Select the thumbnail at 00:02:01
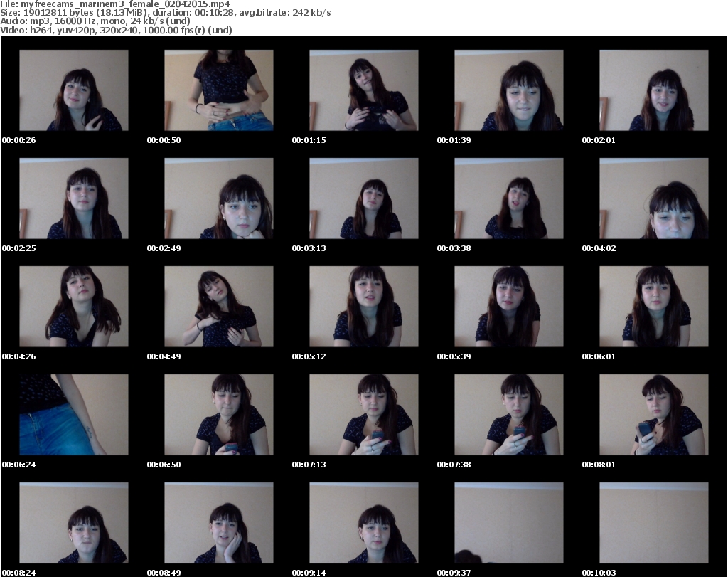This screenshot has width=728, height=577. point(654,90)
